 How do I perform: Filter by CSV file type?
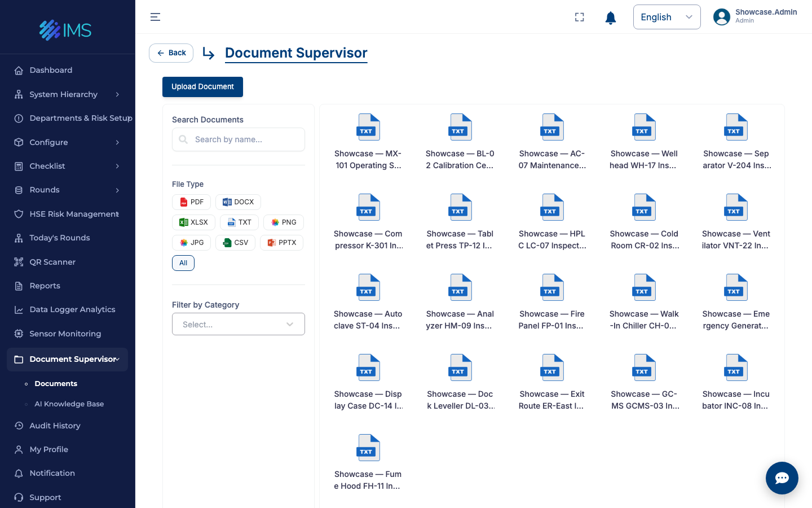point(235,243)
